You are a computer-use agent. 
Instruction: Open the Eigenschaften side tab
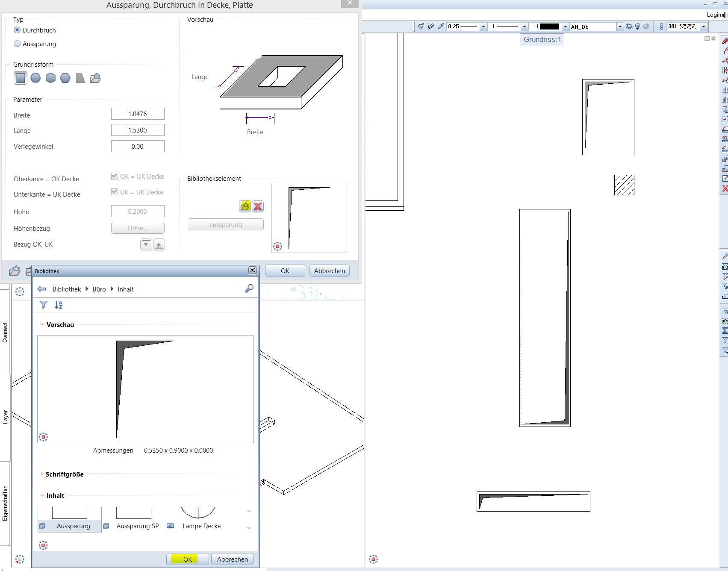(5, 503)
